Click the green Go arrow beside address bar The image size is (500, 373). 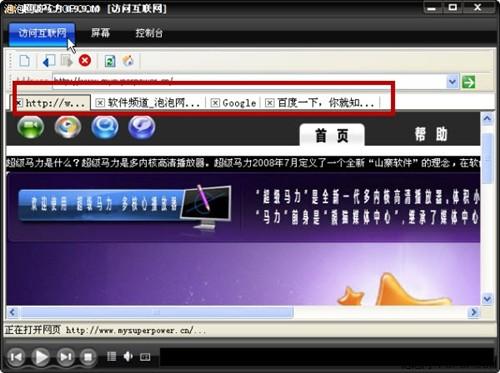[x=468, y=82]
